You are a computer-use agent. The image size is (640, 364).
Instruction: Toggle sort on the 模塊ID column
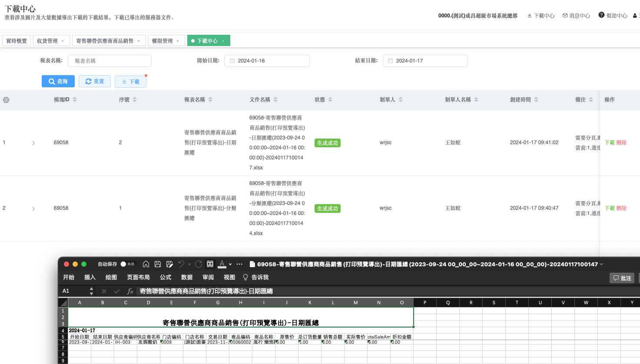pyautogui.click(x=75, y=99)
